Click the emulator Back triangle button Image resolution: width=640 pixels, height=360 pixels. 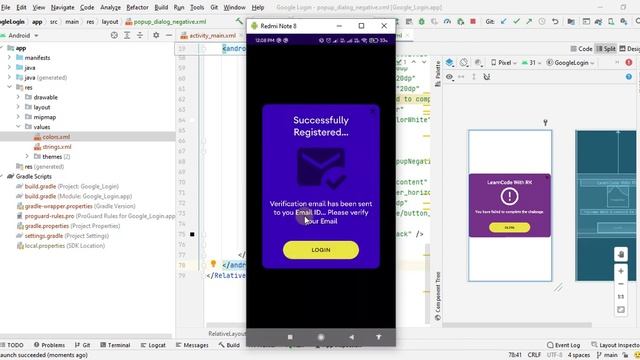[x=351, y=337]
